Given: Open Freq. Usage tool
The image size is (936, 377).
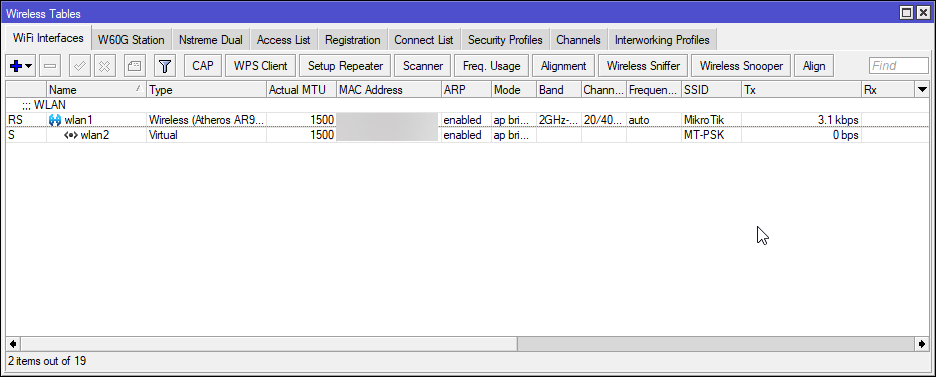Looking at the screenshot, I should (492, 66).
